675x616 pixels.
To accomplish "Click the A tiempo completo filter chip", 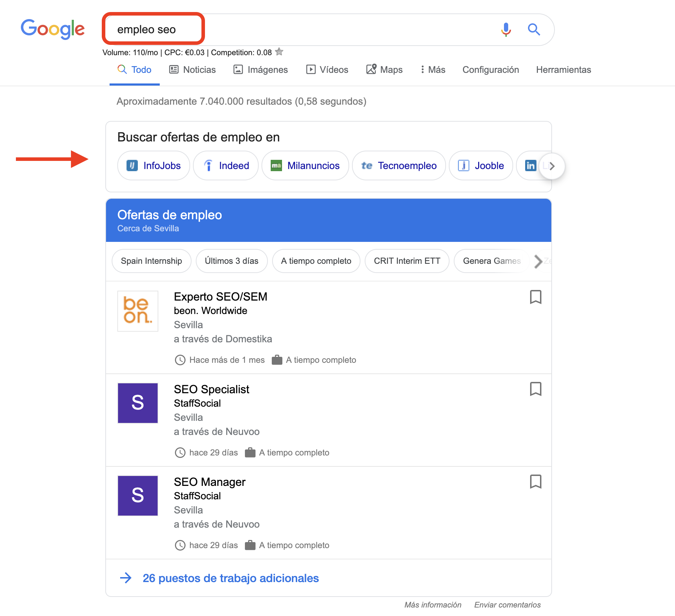I will pyautogui.click(x=316, y=261).
